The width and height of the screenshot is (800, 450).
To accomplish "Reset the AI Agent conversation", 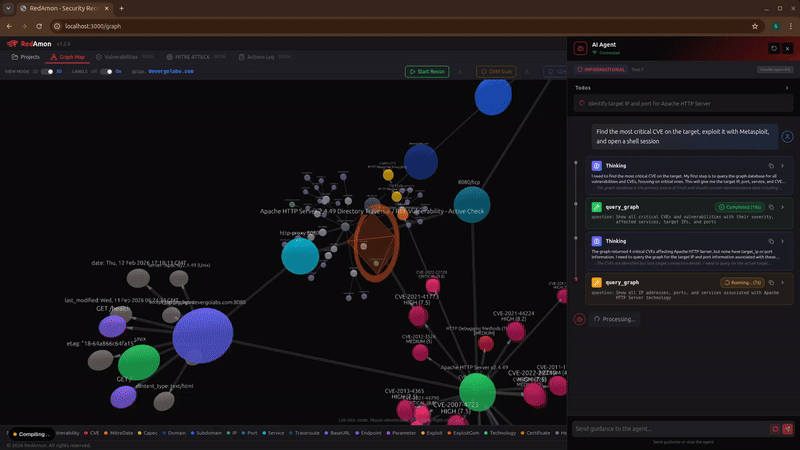I will coord(774,48).
